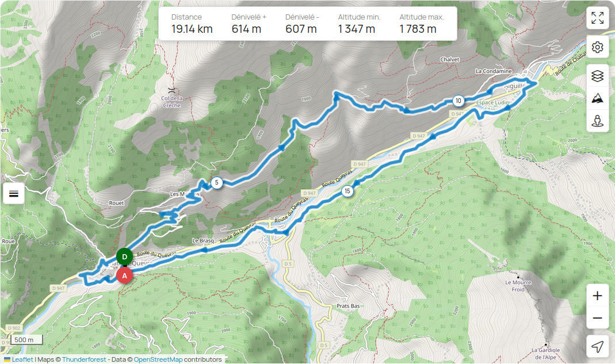This screenshot has width=615, height=364.
Task: Open map settings gear
Action: pos(597,48)
